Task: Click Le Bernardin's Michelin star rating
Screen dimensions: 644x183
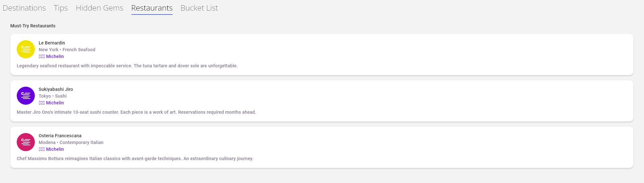Action: (51, 56)
